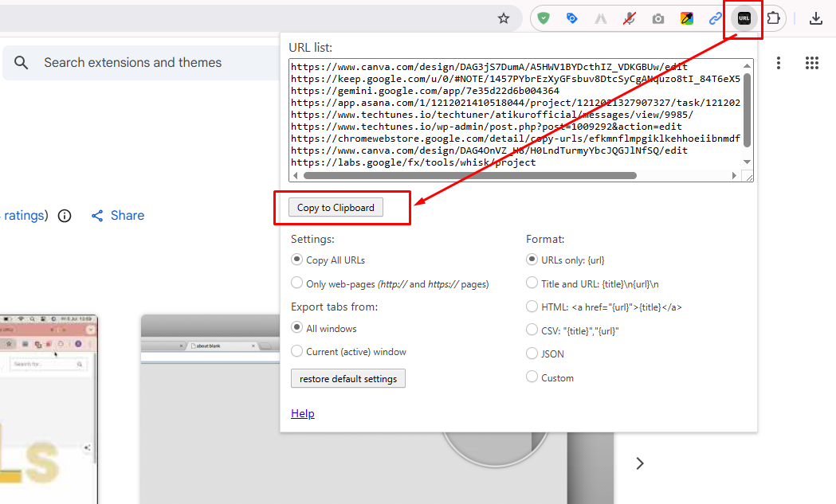Open the Chrome three-dot menu

(x=779, y=62)
